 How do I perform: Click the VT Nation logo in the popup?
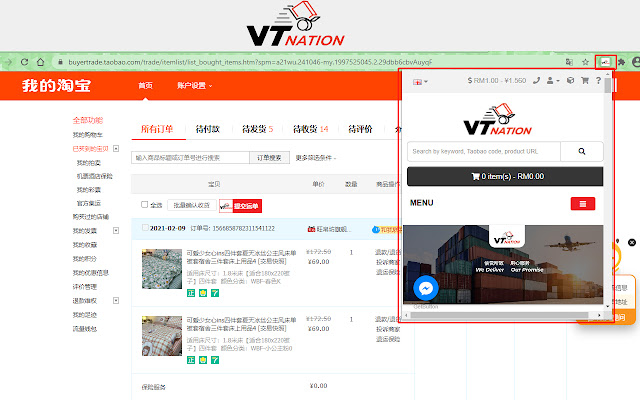click(x=497, y=120)
